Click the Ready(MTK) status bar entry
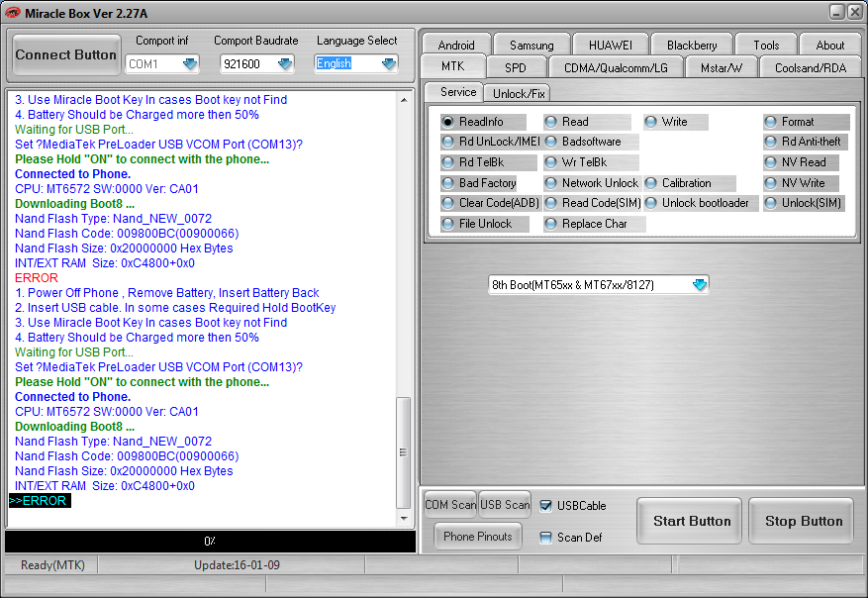Image resolution: width=868 pixels, height=598 pixels. pyautogui.click(x=52, y=564)
